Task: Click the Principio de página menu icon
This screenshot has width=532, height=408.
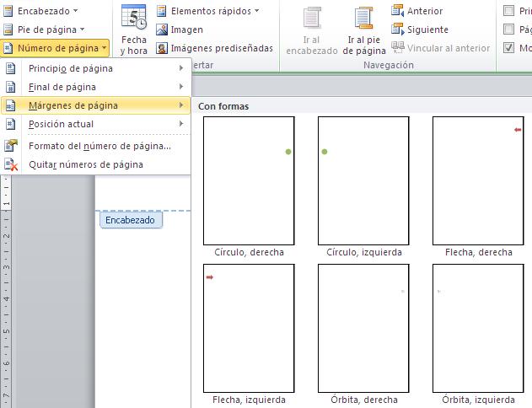Action: click(10, 68)
